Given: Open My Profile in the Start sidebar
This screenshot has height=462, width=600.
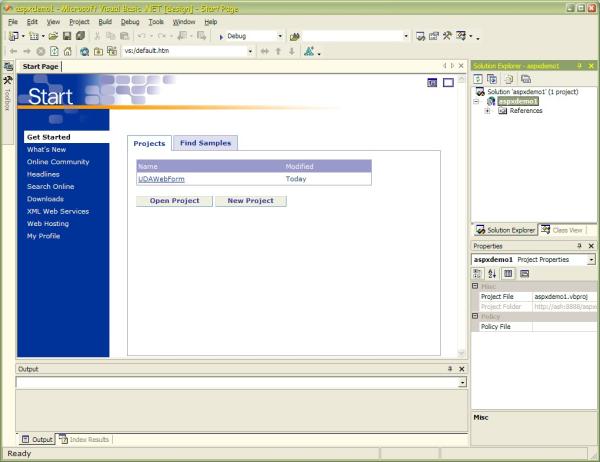Looking at the screenshot, I should coord(43,236).
